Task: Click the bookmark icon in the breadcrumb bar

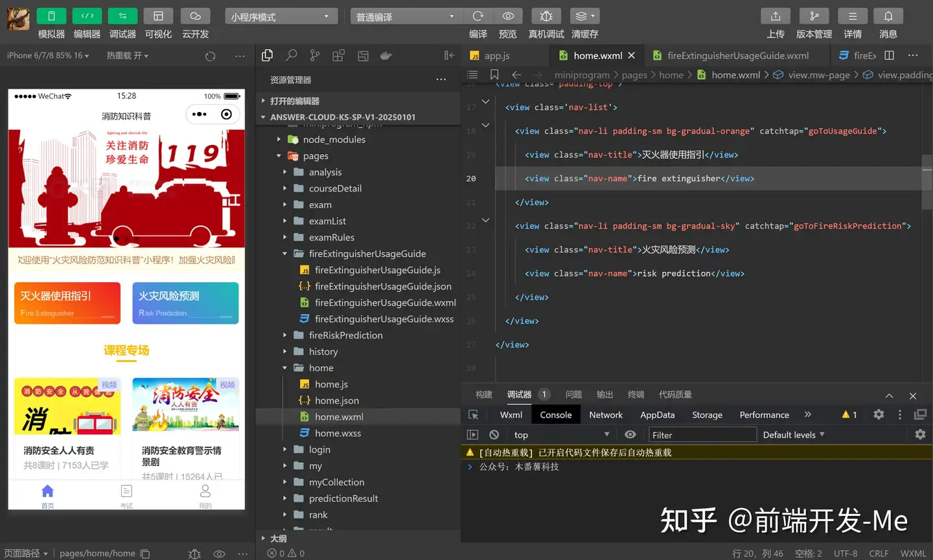Action: 494,74
